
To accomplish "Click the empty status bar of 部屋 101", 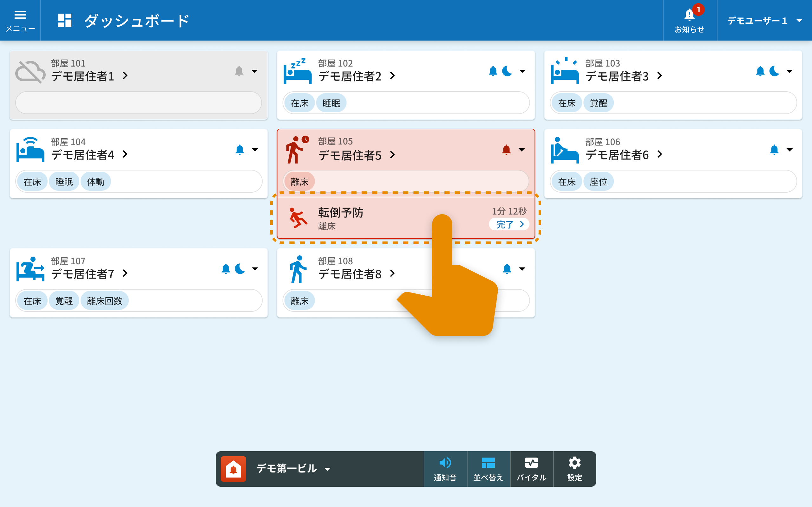I will pyautogui.click(x=138, y=103).
